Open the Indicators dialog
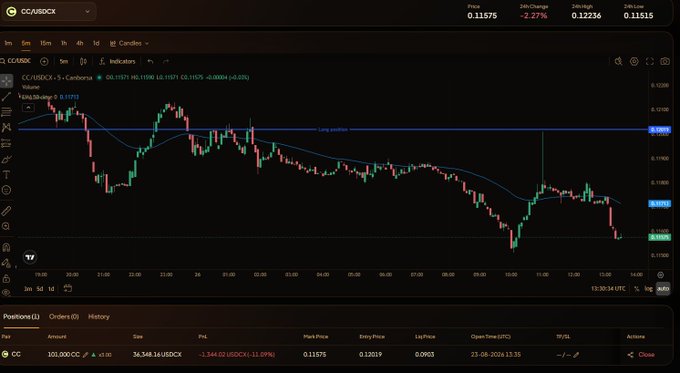This screenshot has width=680, height=373. [x=118, y=62]
